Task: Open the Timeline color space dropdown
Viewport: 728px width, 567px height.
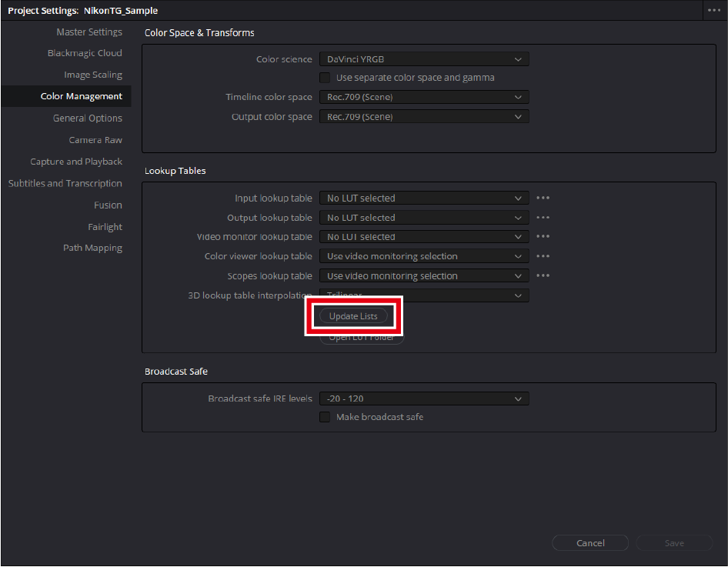Action: point(423,97)
